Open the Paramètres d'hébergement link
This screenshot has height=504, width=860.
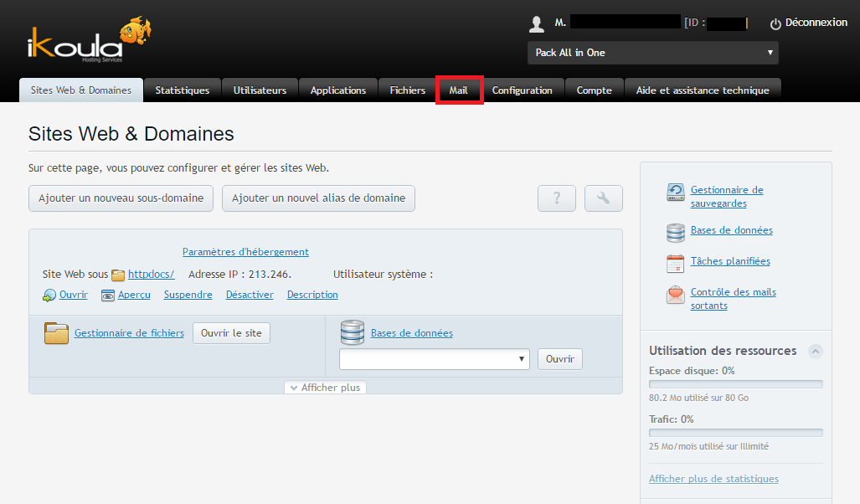(x=245, y=252)
